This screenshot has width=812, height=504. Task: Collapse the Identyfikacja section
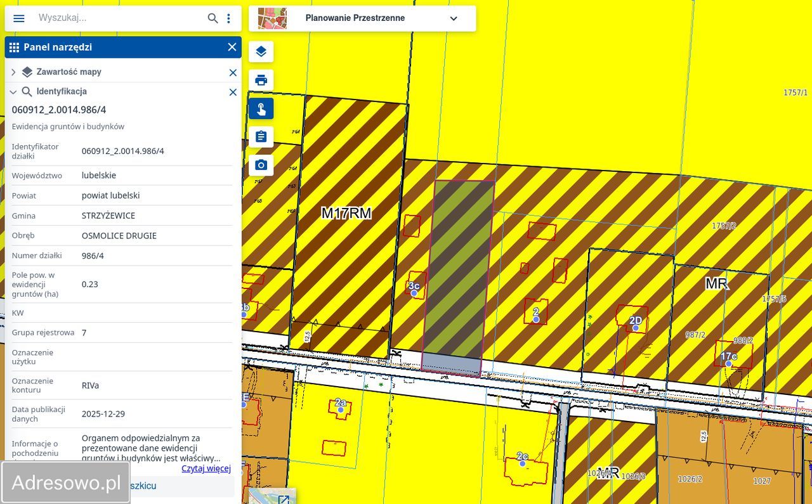[13, 92]
